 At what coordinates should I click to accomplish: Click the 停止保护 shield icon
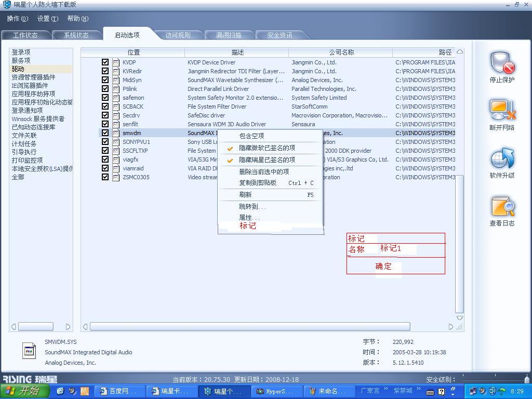pos(502,63)
